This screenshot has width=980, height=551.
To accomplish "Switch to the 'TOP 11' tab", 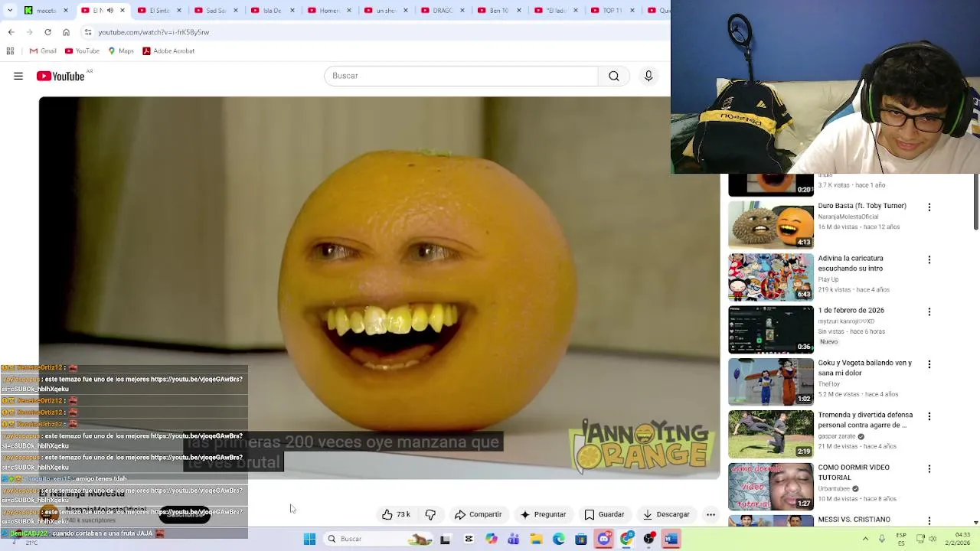I will tap(612, 10).
